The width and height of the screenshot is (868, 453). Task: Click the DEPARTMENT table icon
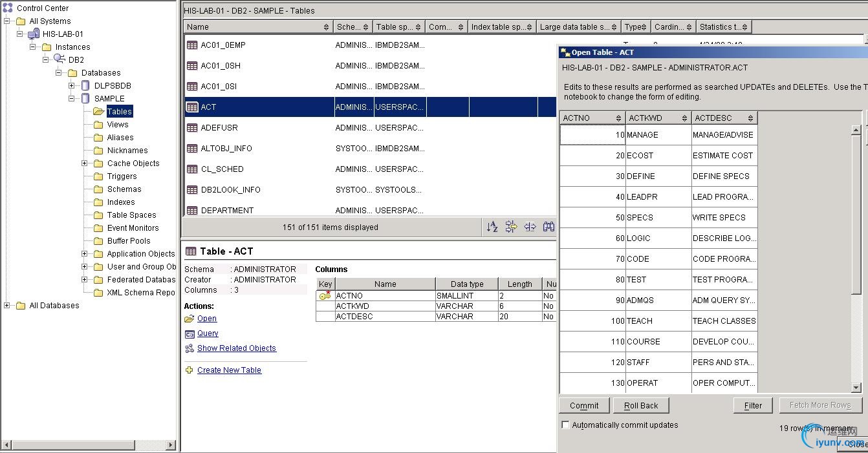[192, 211]
